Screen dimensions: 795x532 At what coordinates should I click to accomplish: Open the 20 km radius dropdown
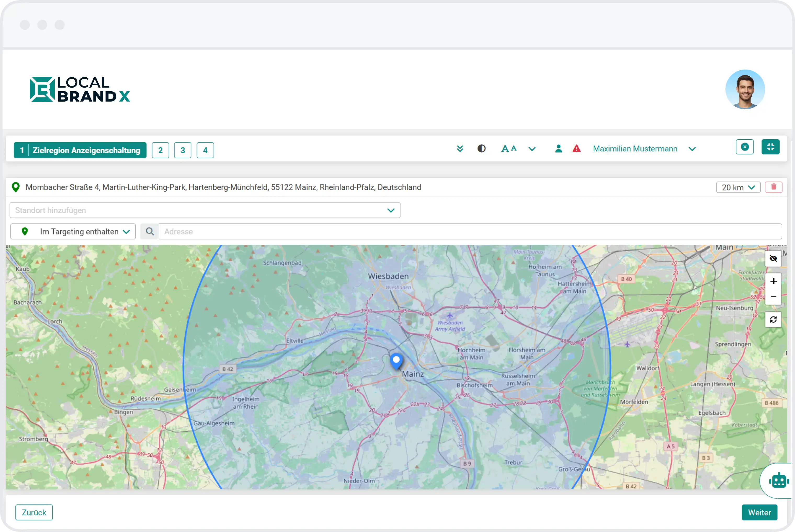coord(738,187)
